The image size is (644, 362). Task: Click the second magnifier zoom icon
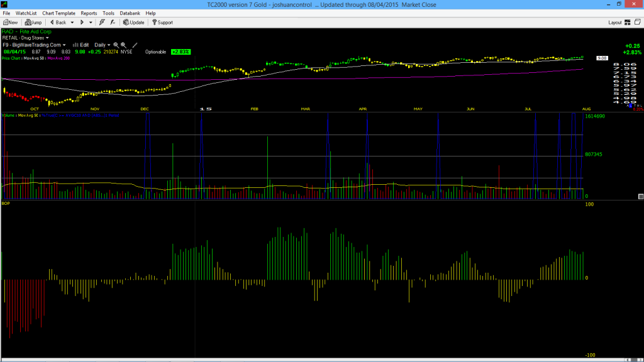coord(123,45)
